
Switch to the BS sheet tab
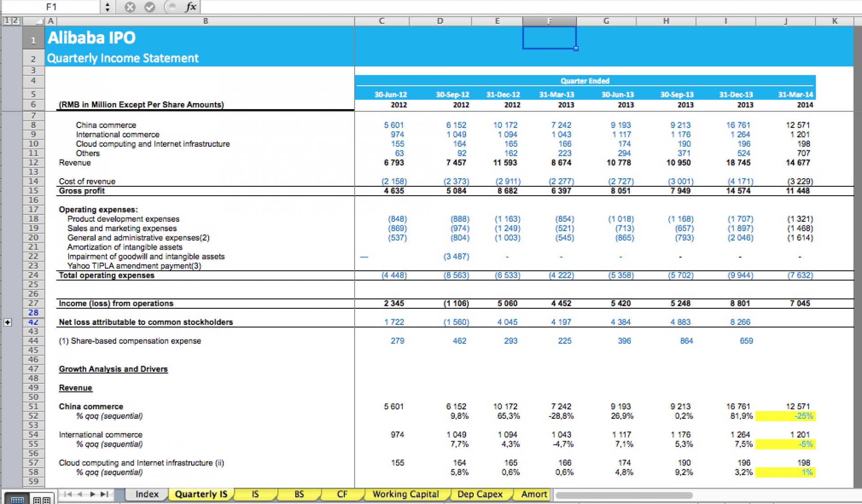[x=299, y=494]
